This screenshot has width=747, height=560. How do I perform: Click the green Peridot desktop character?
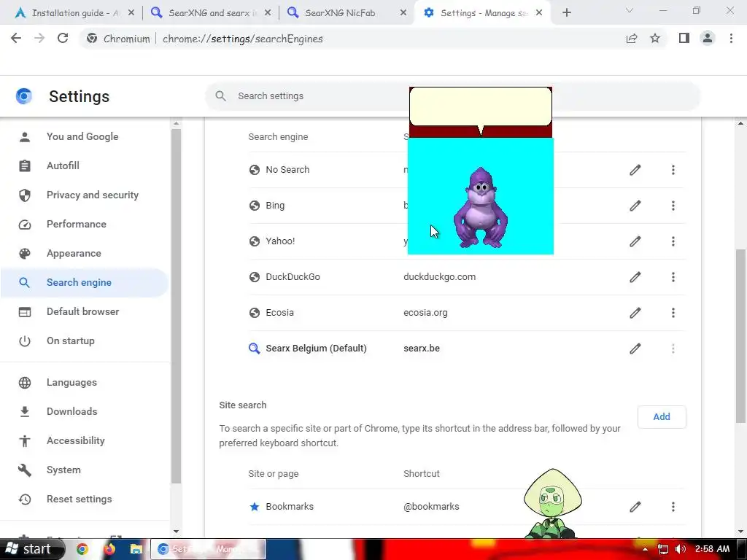point(552,503)
